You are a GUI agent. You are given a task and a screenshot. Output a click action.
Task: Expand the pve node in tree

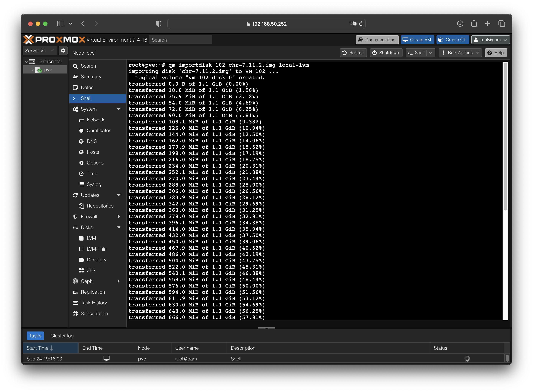pos(32,70)
